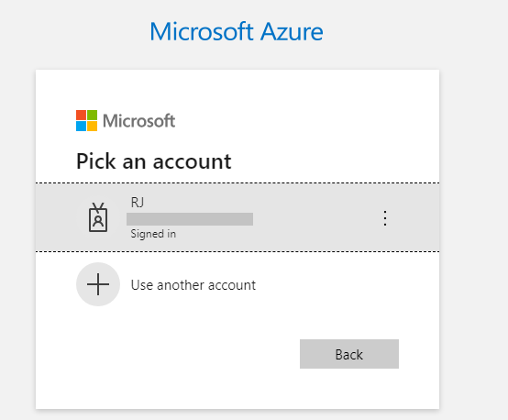The height and width of the screenshot is (420, 508).
Task: Click the 'RJ' account name text
Action: pos(138,203)
